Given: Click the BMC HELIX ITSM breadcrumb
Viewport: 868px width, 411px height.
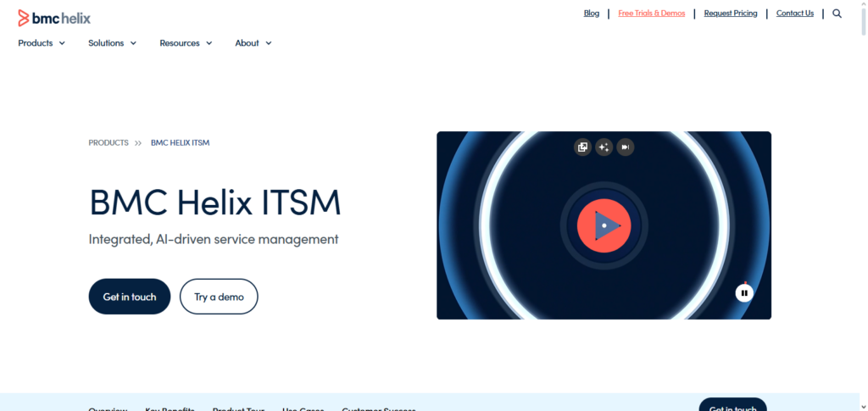Looking at the screenshot, I should 180,142.
